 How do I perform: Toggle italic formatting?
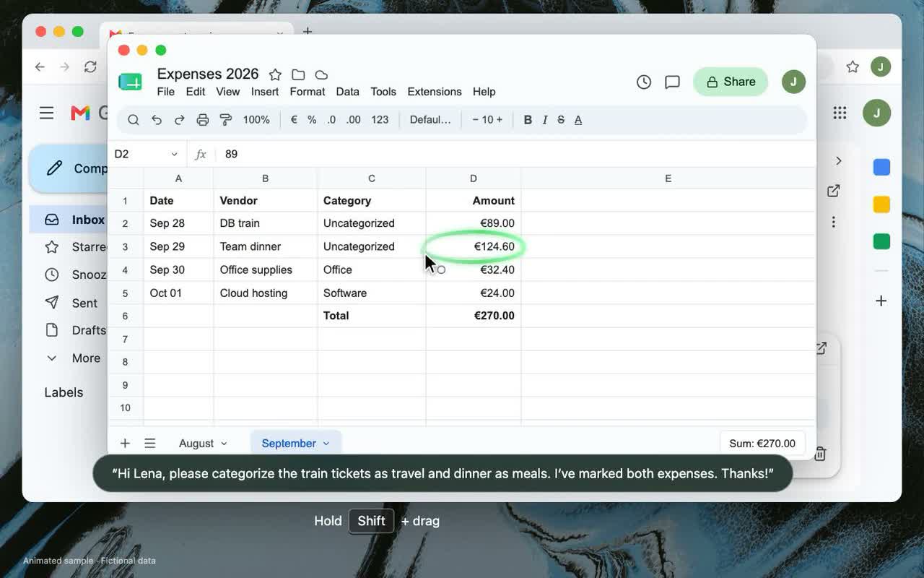(545, 120)
